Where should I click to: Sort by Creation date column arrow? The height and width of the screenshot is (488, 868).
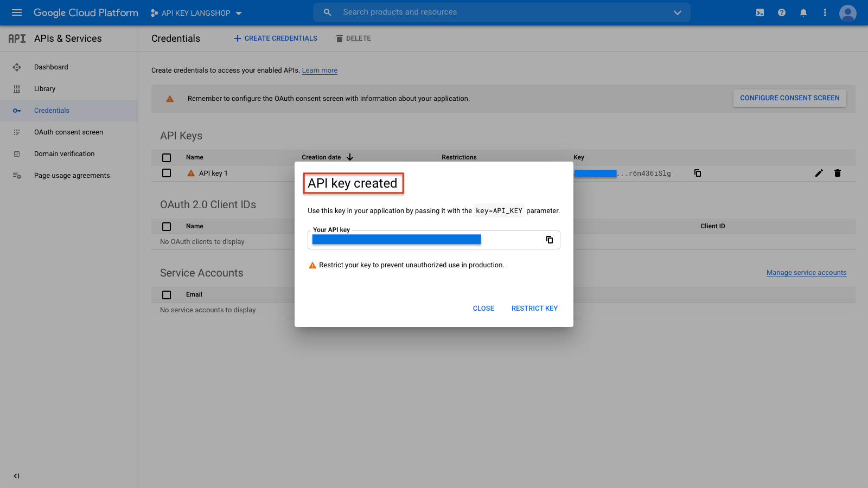[x=350, y=157]
